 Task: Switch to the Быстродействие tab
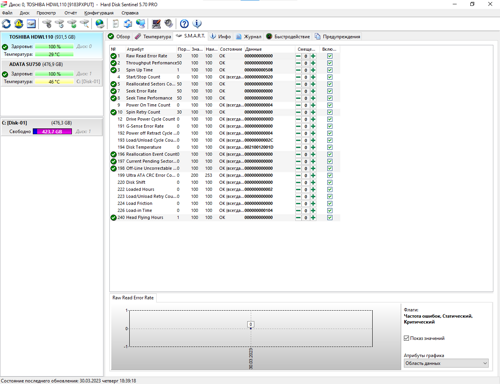288,36
